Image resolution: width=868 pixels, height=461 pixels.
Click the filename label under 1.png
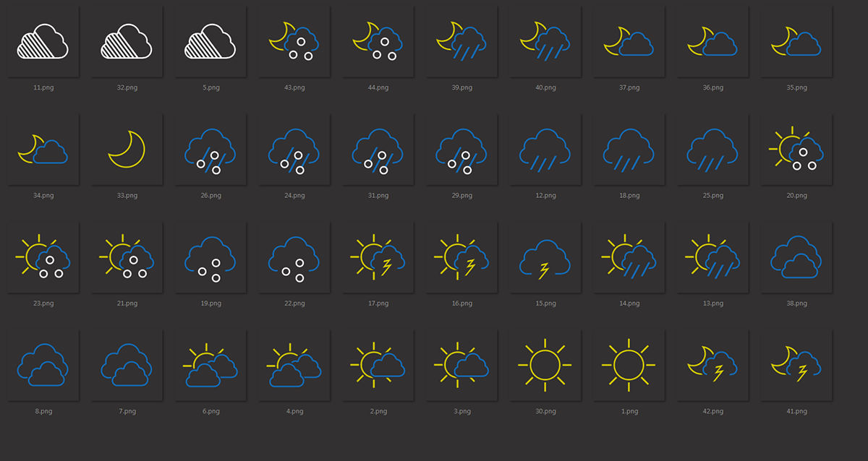tap(629, 411)
